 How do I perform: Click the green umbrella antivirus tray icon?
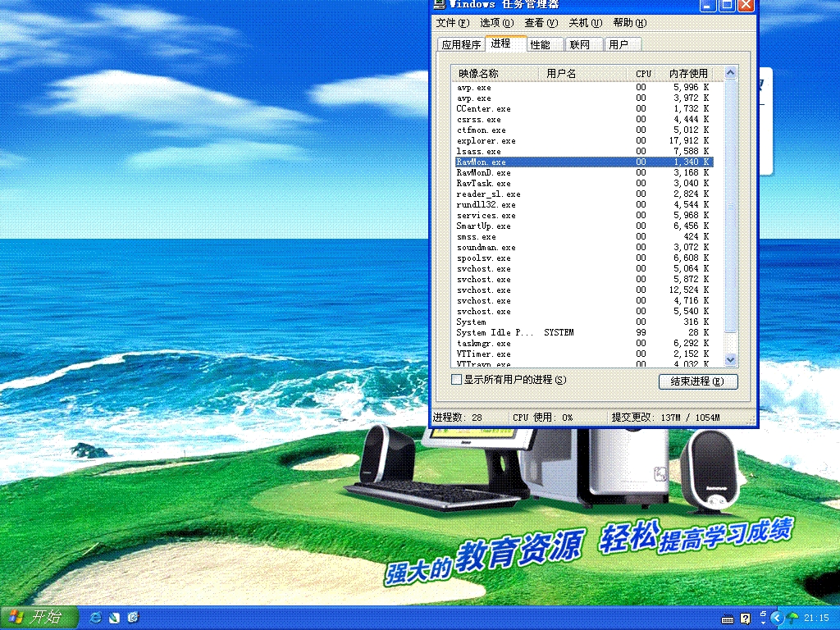click(x=792, y=619)
